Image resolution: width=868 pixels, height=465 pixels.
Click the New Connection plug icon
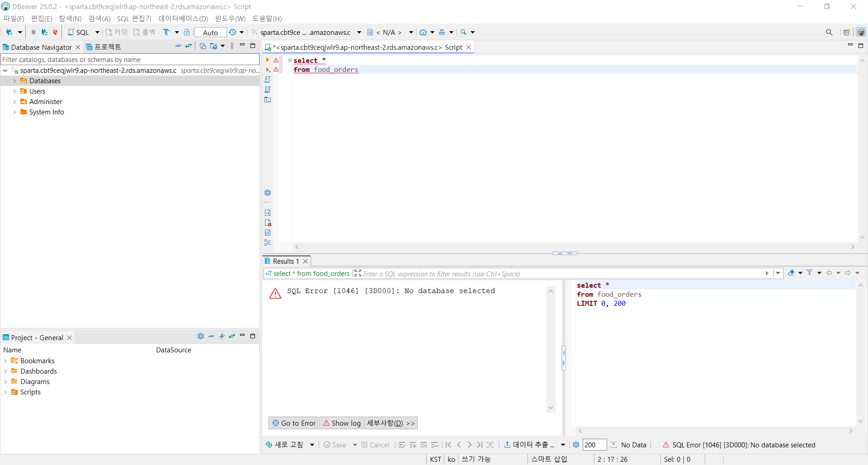[9, 32]
